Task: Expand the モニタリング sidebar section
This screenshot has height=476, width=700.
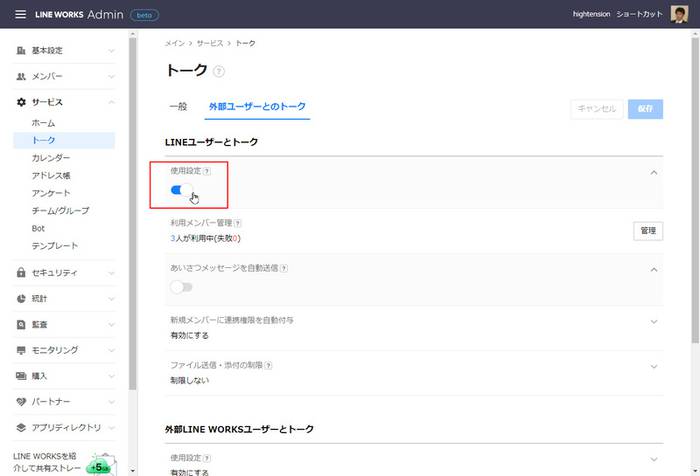Action: point(111,351)
